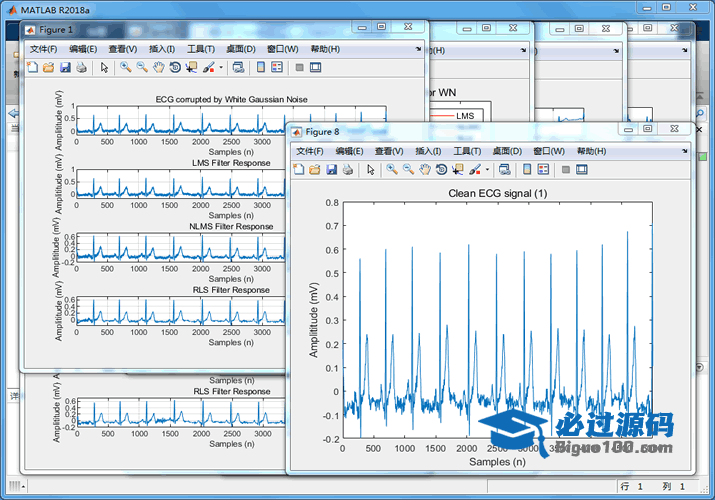This screenshot has width=715, height=500.
Task: Open 帮助(H) menu in Figure 8
Action: (591, 151)
